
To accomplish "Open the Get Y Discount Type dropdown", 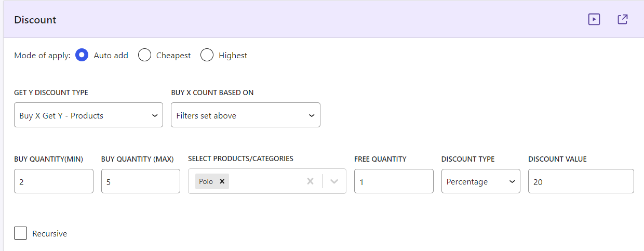I will point(88,115).
